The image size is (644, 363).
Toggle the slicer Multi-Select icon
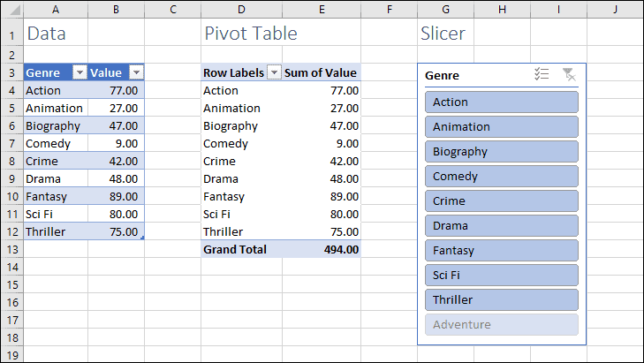pos(542,74)
